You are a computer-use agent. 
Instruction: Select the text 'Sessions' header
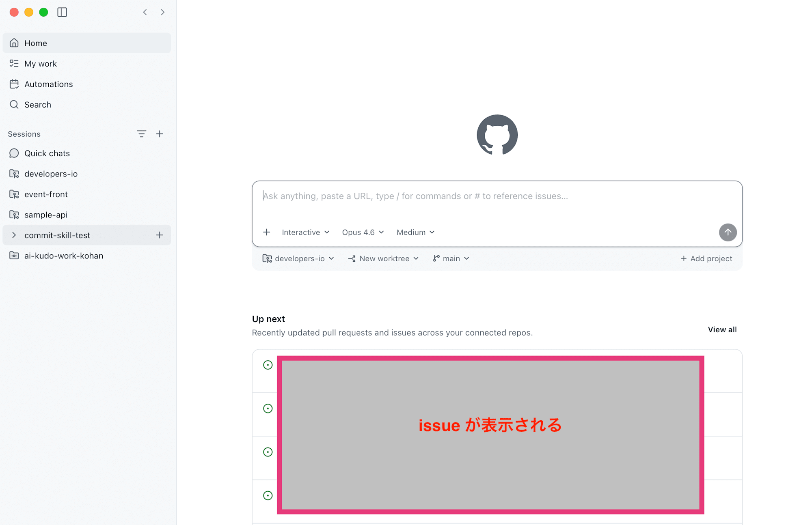tap(24, 134)
